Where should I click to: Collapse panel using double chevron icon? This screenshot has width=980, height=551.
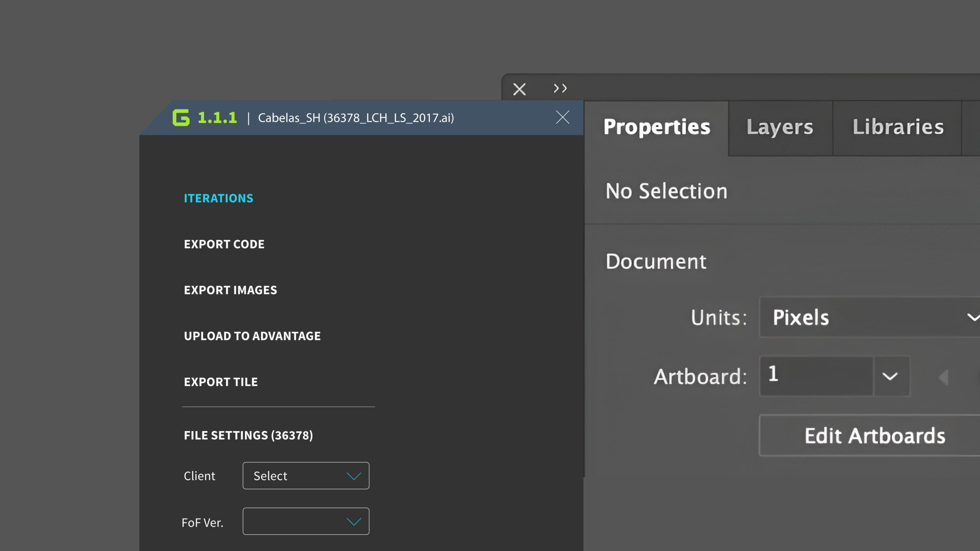(560, 89)
